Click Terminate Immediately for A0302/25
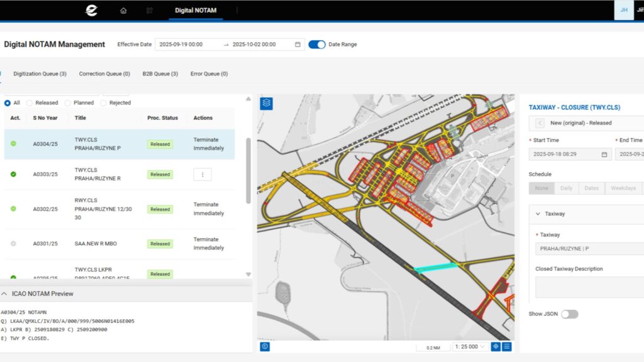 pos(208,209)
